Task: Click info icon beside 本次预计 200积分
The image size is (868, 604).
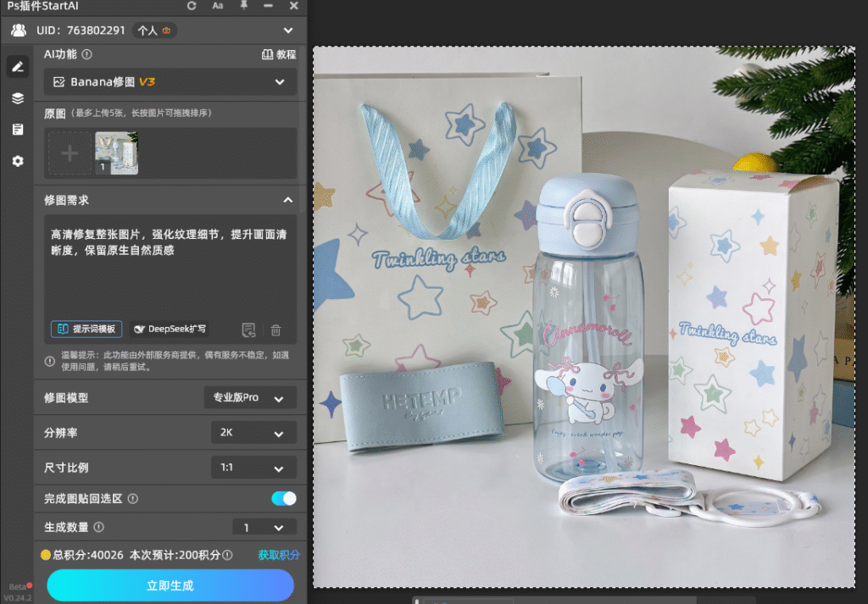Action: click(x=227, y=555)
